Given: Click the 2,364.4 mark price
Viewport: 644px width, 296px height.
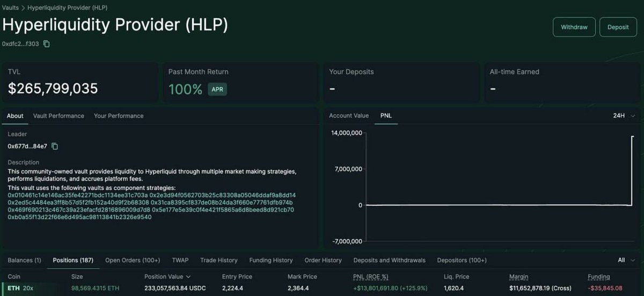Looking at the screenshot, I should point(297,288).
